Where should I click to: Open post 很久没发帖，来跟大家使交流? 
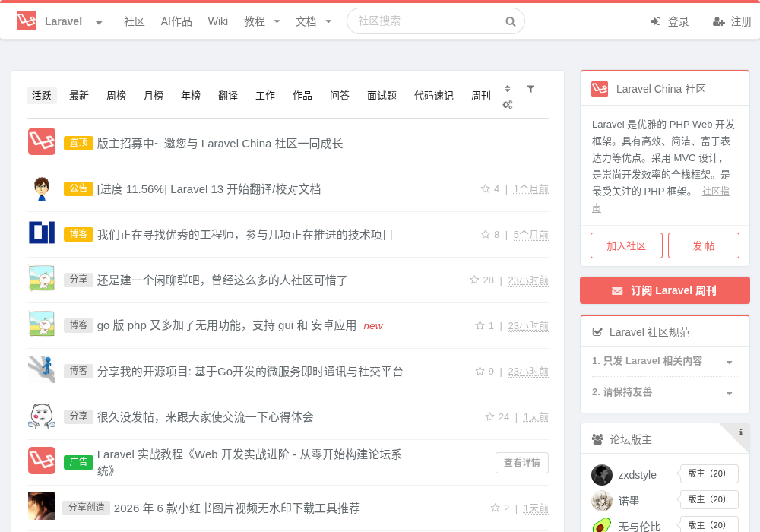click(205, 417)
